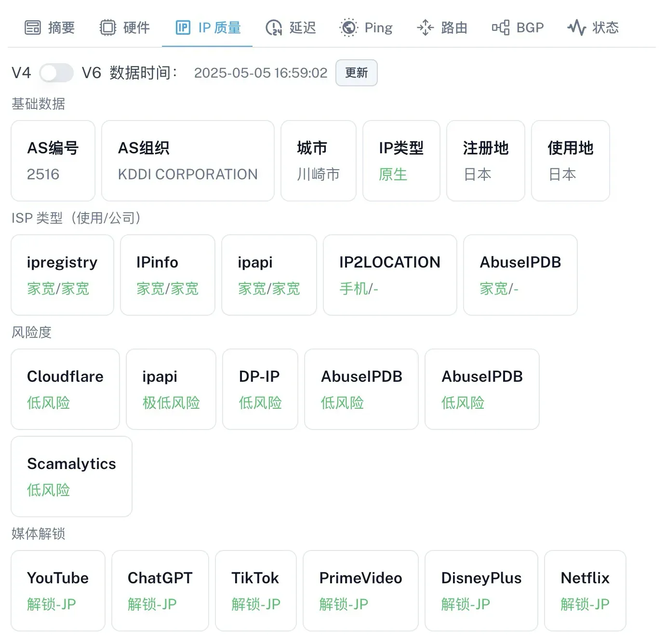666x644 pixels.
Task: Click the IP 质量 tab icon
Action: pyautogui.click(x=183, y=28)
